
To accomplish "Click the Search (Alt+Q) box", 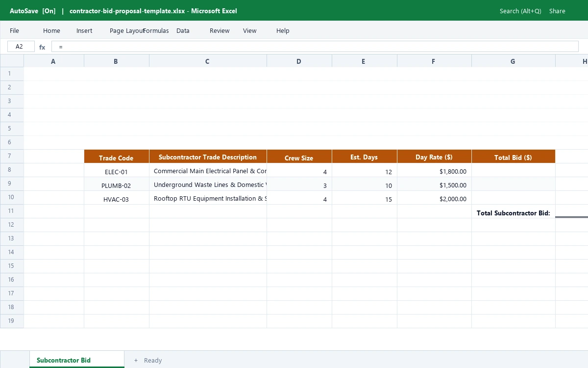I will coord(520,11).
